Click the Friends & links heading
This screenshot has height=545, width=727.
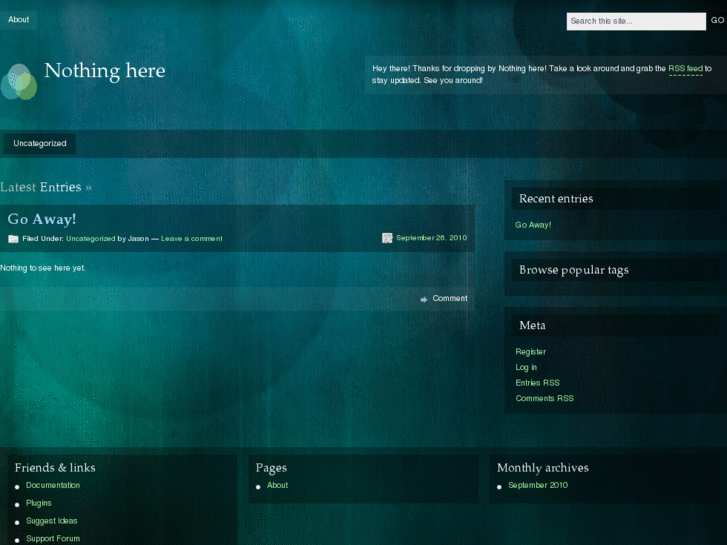click(x=55, y=468)
